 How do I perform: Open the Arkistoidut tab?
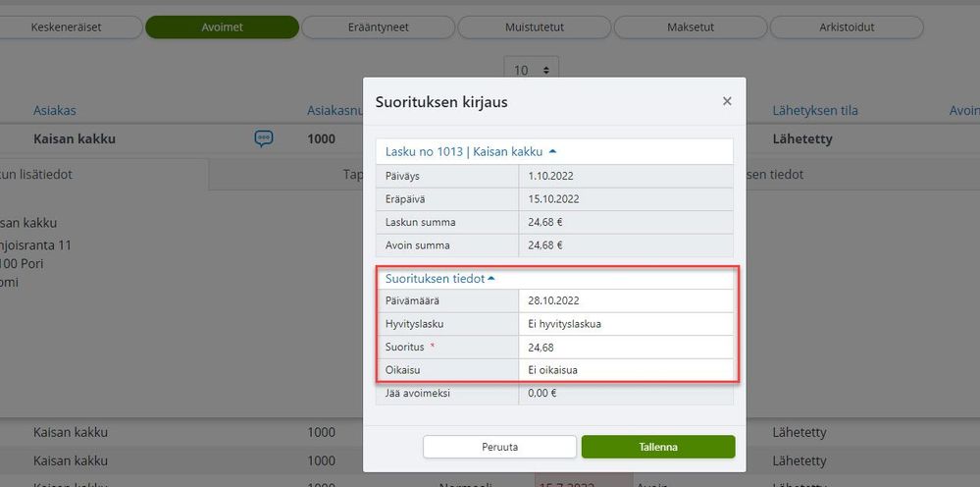click(x=847, y=27)
